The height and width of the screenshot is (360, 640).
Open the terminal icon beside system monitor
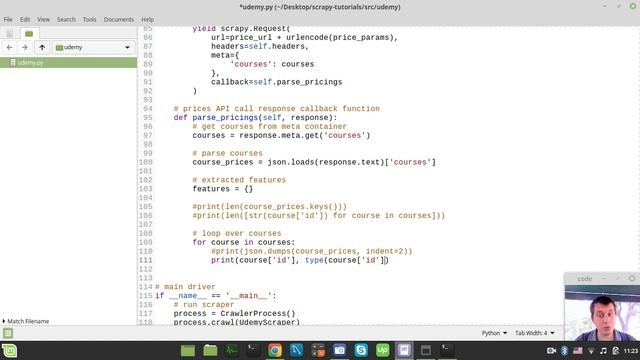click(x=253, y=351)
